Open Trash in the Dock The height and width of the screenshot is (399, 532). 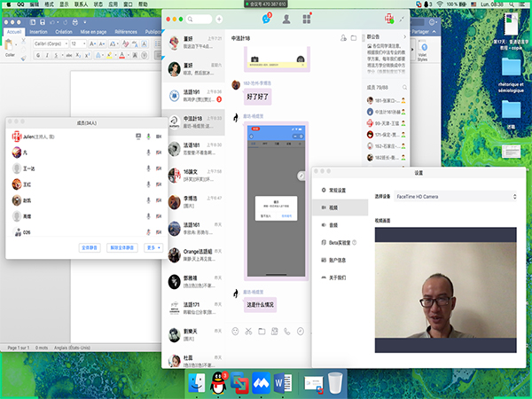pos(335,383)
